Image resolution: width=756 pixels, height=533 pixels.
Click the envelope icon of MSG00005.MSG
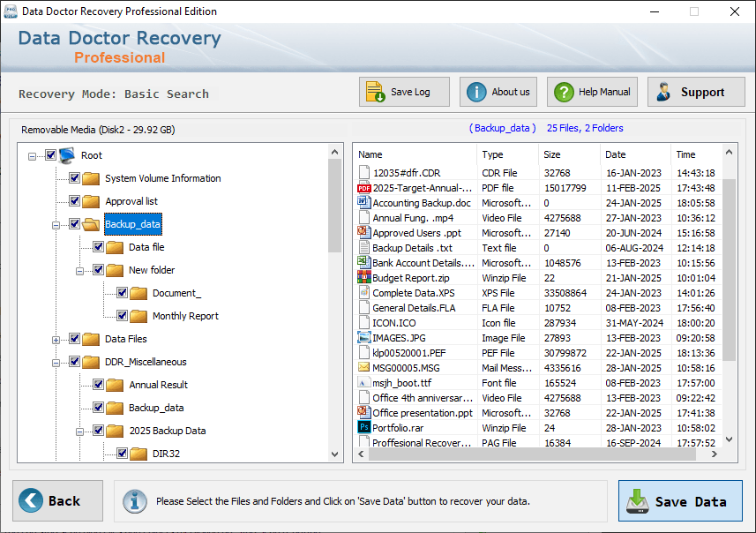click(364, 368)
